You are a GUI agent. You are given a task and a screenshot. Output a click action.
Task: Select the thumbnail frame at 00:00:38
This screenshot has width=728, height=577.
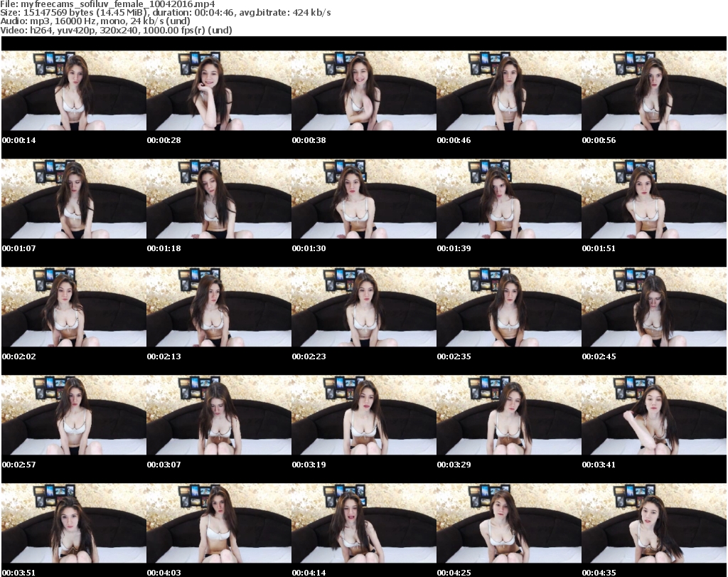coord(364,90)
